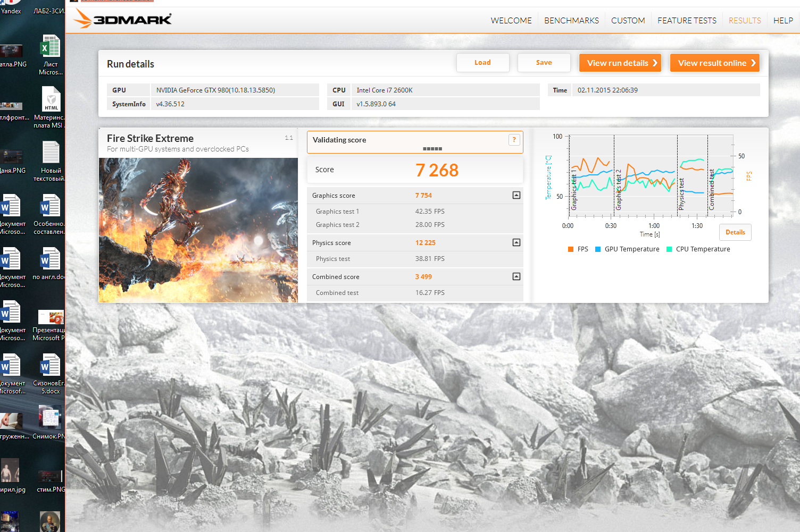Image resolution: width=800 pixels, height=532 pixels.
Task: Click the 3DMark logo
Action: [x=123, y=19]
